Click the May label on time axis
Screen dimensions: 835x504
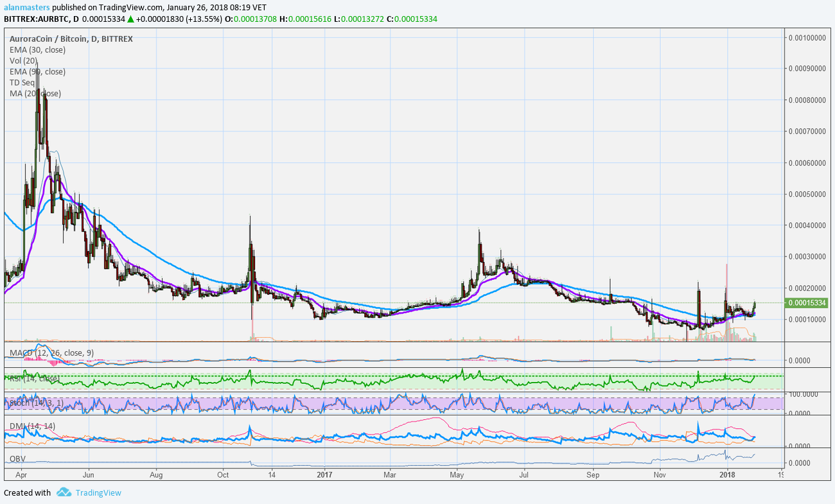point(457,475)
